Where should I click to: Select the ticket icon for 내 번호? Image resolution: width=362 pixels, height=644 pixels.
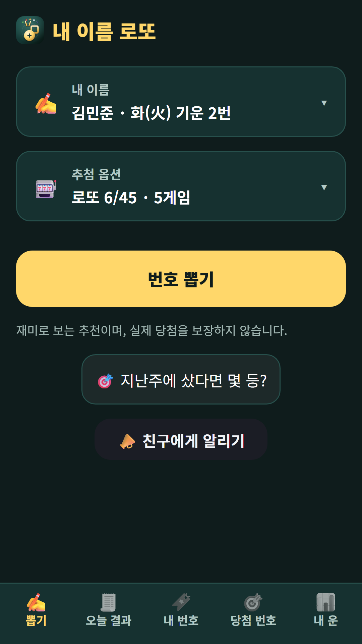pyautogui.click(x=181, y=602)
